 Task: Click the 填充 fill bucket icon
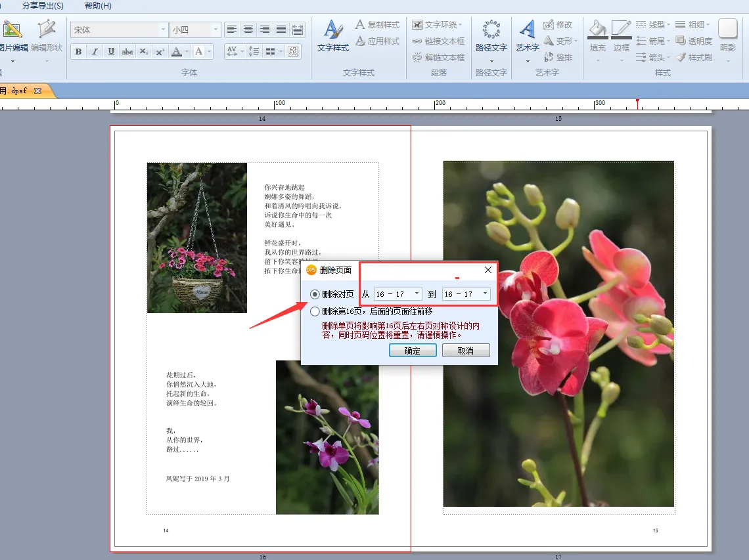point(597,35)
